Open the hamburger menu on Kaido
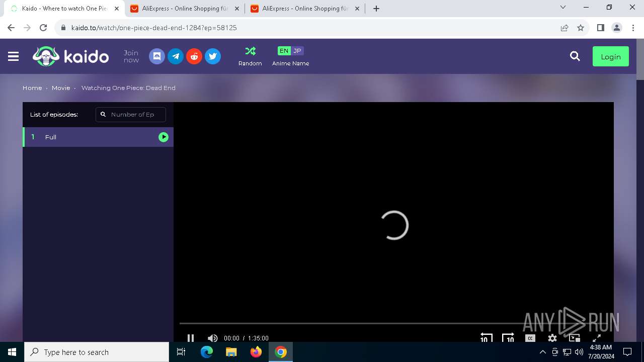 pos(14,56)
